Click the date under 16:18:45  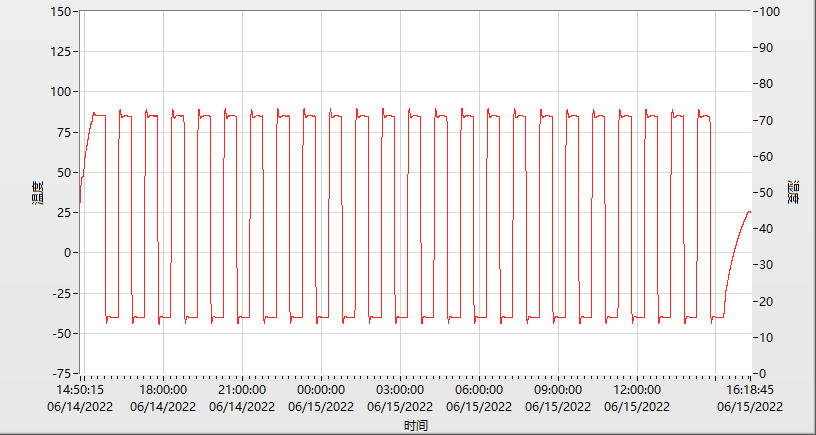coord(749,406)
